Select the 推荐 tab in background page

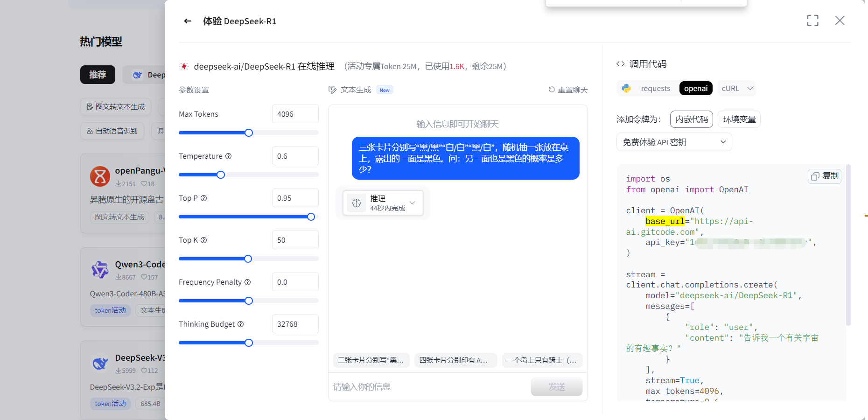point(98,75)
